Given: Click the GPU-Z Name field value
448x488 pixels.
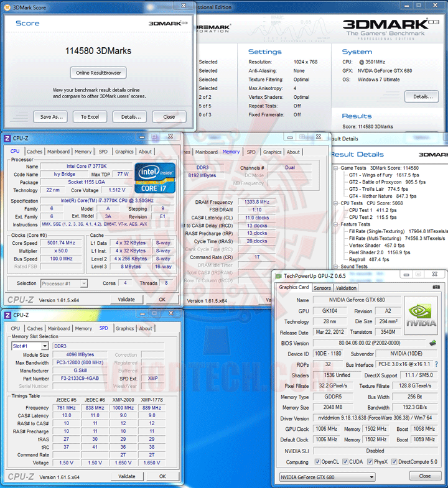Looking at the screenshot, I should 357,300.
